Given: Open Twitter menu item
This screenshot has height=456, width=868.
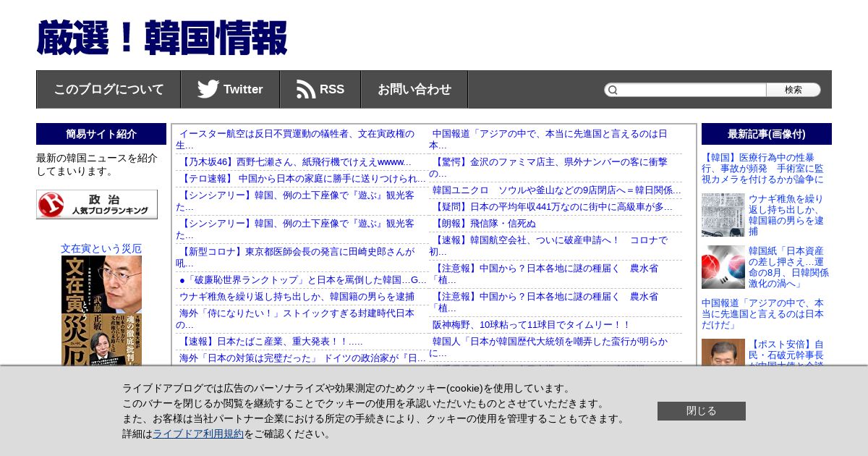Looking at the screenshot, I should (230, 89).
